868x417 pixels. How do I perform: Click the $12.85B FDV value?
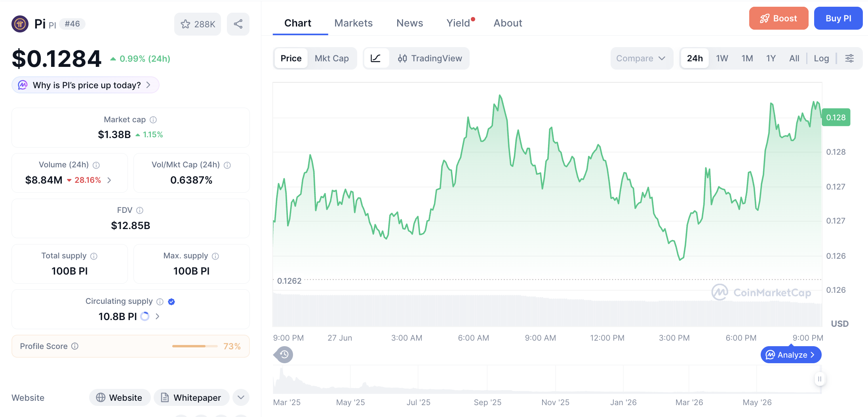(x=130, y=226)
